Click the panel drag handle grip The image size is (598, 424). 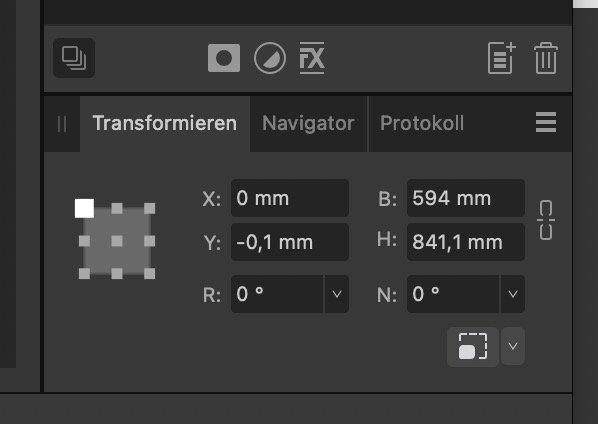click(62, 124)
